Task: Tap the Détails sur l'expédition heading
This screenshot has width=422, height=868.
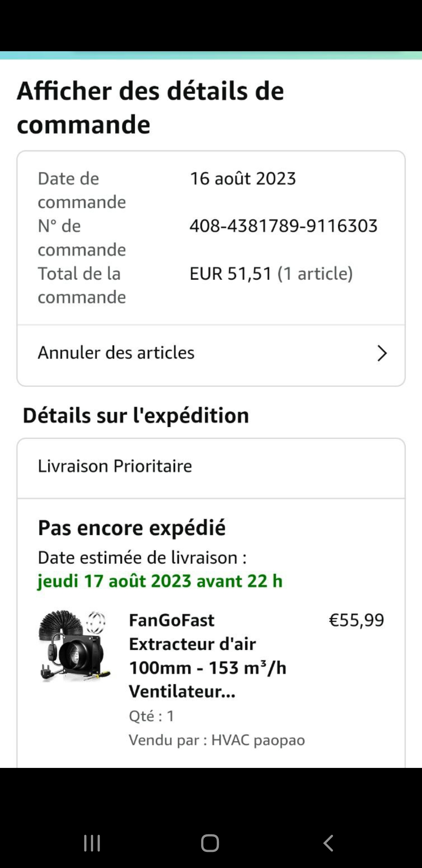Action: (136, 415)
